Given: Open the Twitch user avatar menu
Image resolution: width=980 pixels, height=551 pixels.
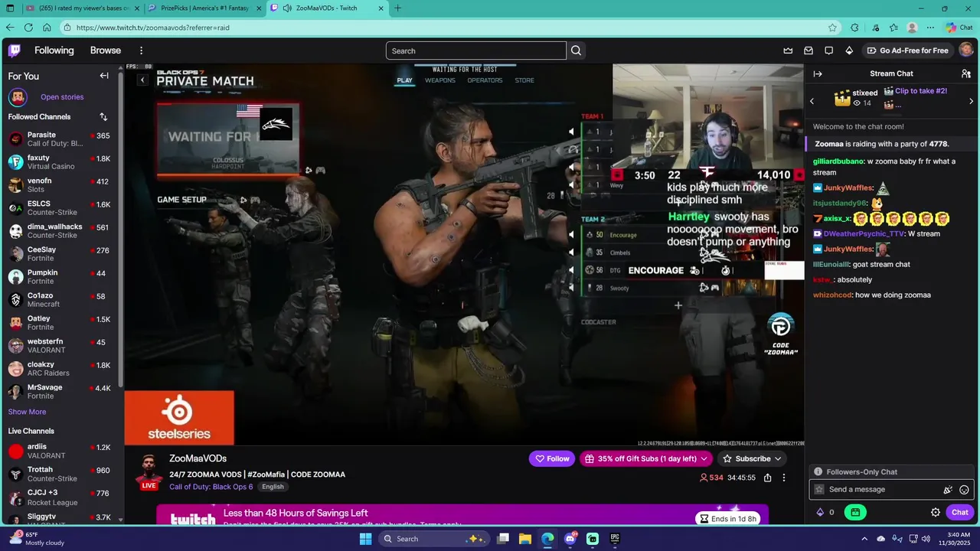Looking at the screenshot, I should tap(966, 51).
